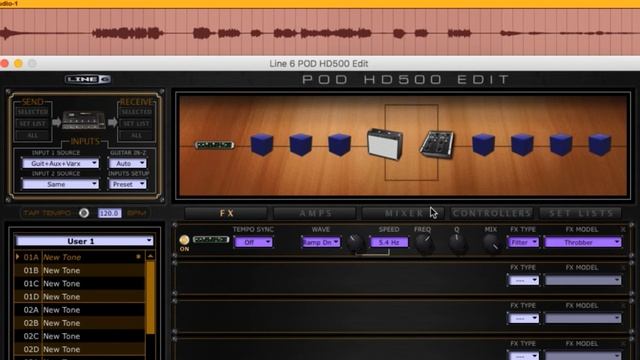The width and height of the screenshot is (640, 360).
Task: Switch to the MIXER tab
Action: tap(403, 213)
